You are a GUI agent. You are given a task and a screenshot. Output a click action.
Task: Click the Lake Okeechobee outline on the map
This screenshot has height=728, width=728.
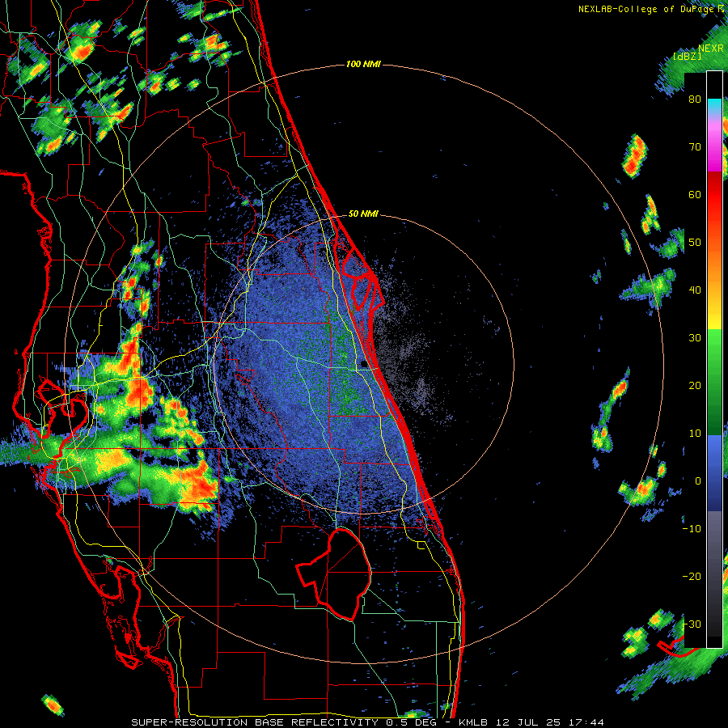334,574
